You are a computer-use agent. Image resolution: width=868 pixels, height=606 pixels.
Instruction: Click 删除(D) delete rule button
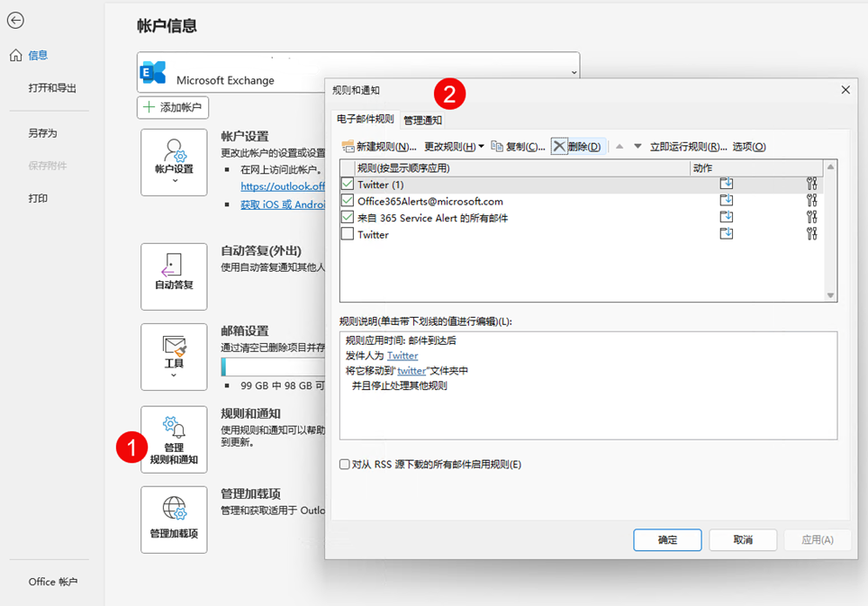pyautogui.click(x=577, y=147)
